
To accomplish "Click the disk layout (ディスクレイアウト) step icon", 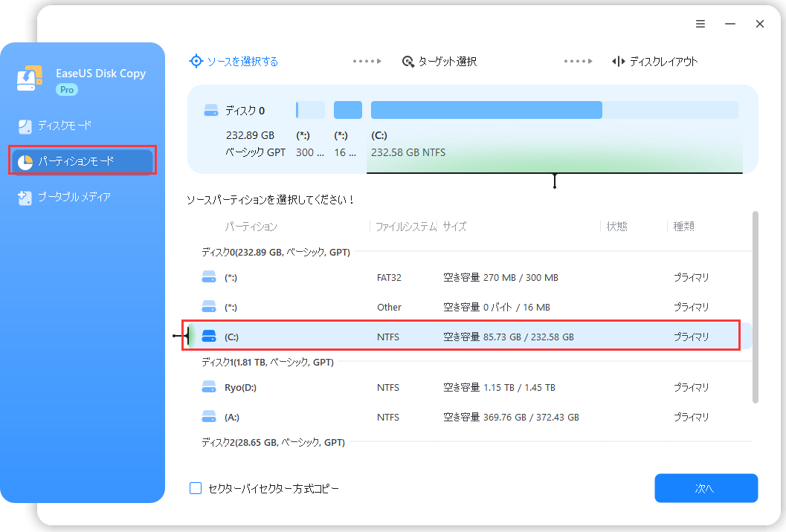I will coord(617,62).
